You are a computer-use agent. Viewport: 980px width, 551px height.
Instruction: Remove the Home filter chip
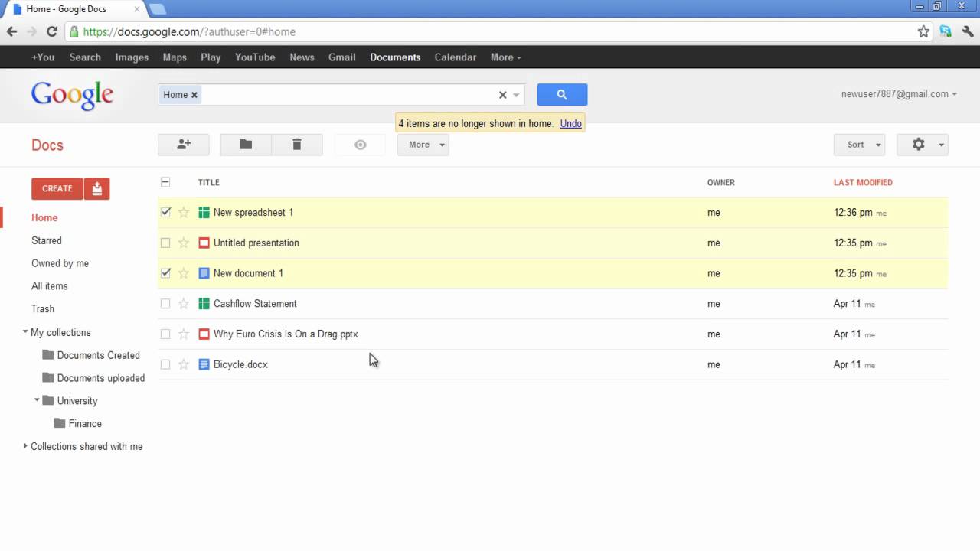[194, 95]
